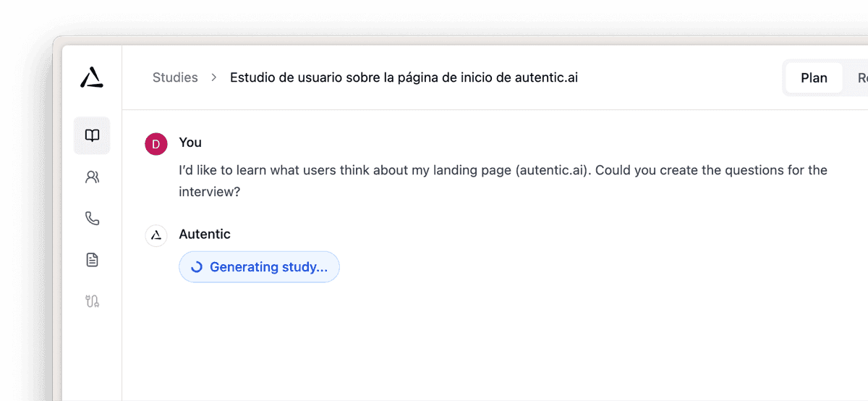Viewport: 868px width, 401px height.
Task: Open the participants people icon in sidebar
Action: coord(92,177)
